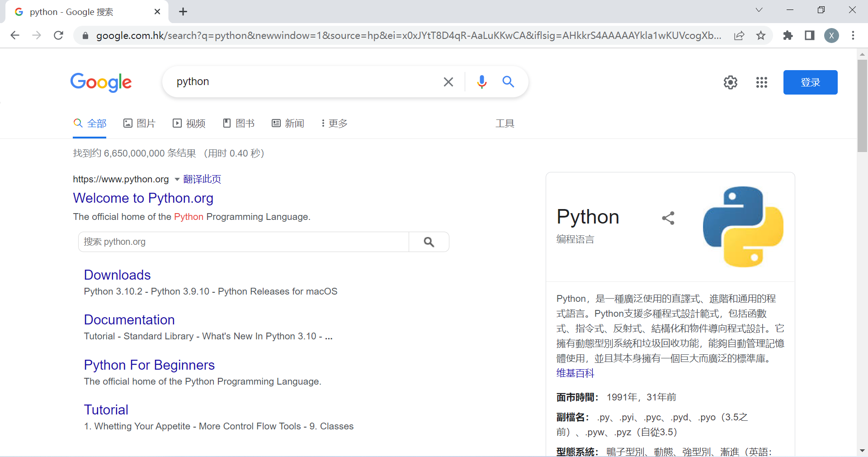
Task: Open Chrome three-dot menu
Action: click(x=853, y=35)
